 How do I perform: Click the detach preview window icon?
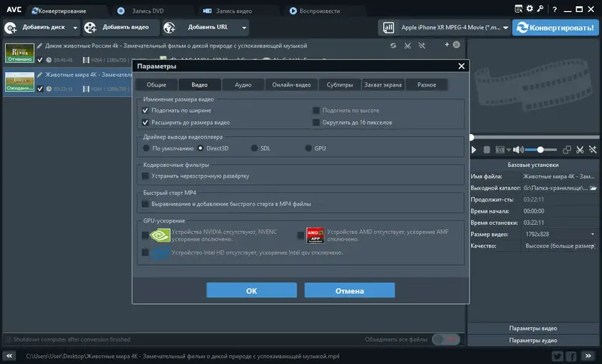click(567, 150)
